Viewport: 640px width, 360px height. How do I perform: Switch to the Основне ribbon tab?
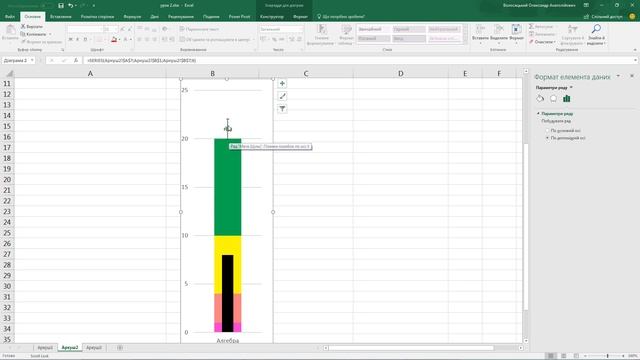click(32, 17)
